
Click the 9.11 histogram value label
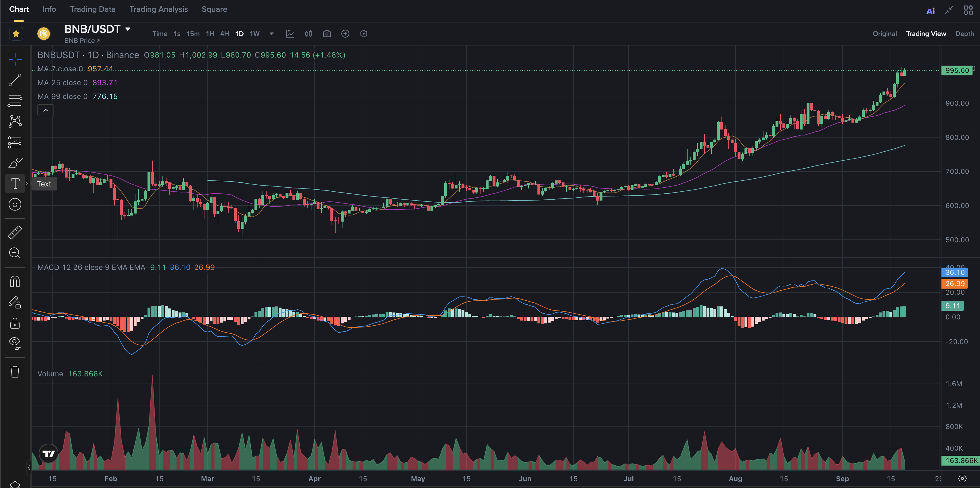[x=953, y=306]
